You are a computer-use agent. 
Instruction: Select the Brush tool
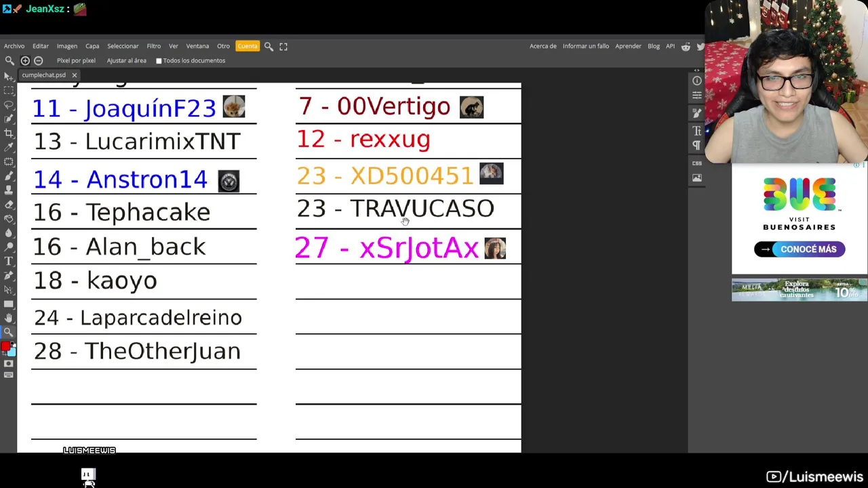tap(9, 176)
